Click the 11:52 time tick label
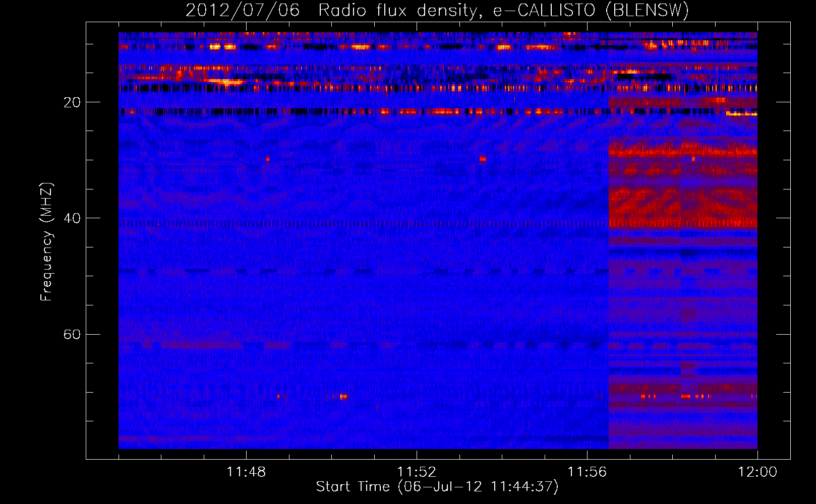The height and width of the screenshot is (504, 816). [x=417, y=472]
